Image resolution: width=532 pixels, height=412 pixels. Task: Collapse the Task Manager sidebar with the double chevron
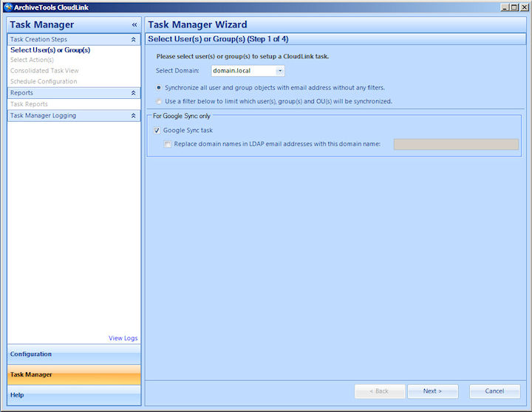click(134, 25)
